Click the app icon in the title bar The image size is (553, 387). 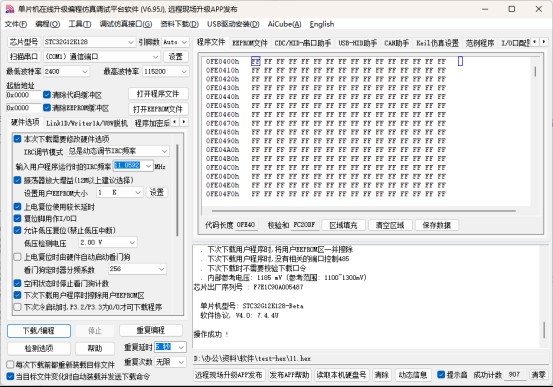10,9
